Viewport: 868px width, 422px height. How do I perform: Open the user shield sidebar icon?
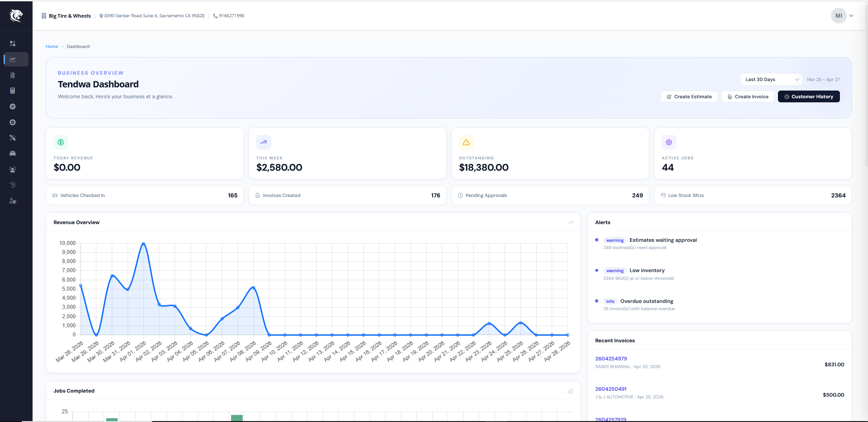pyautogui.click(x=13, y=201)
